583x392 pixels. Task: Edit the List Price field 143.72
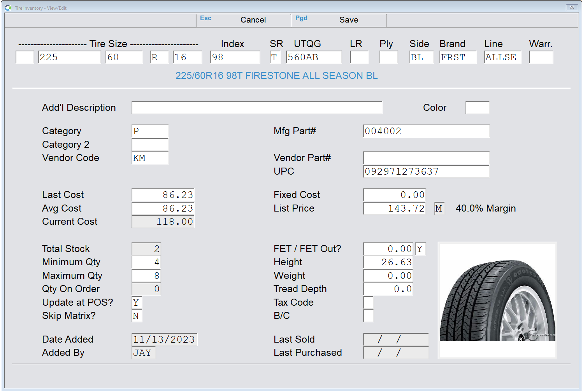[395, 208]
